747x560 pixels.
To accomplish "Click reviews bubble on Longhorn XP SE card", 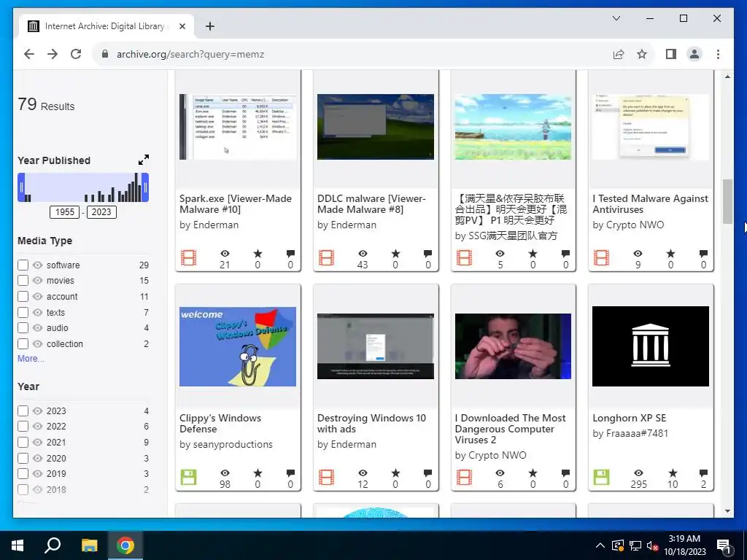I will 703,472.
